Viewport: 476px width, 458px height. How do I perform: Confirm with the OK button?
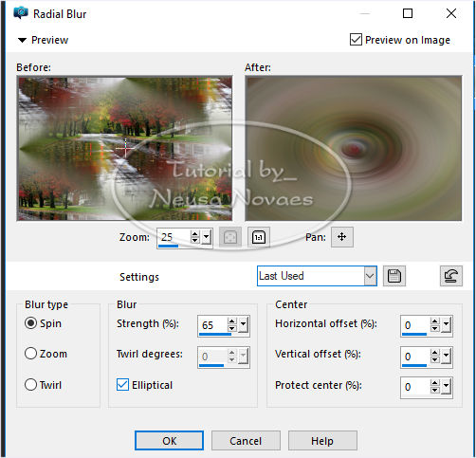coord(169,441)
